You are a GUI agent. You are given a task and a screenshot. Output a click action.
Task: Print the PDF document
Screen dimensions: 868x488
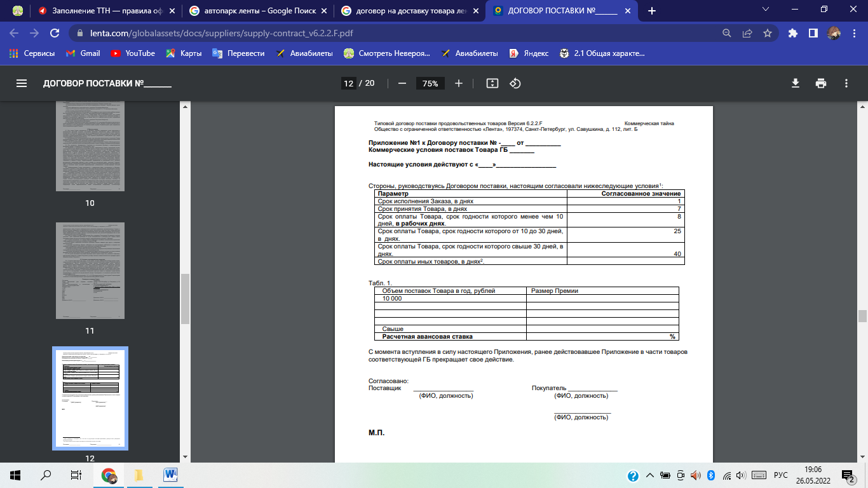[x=821, y=83]
